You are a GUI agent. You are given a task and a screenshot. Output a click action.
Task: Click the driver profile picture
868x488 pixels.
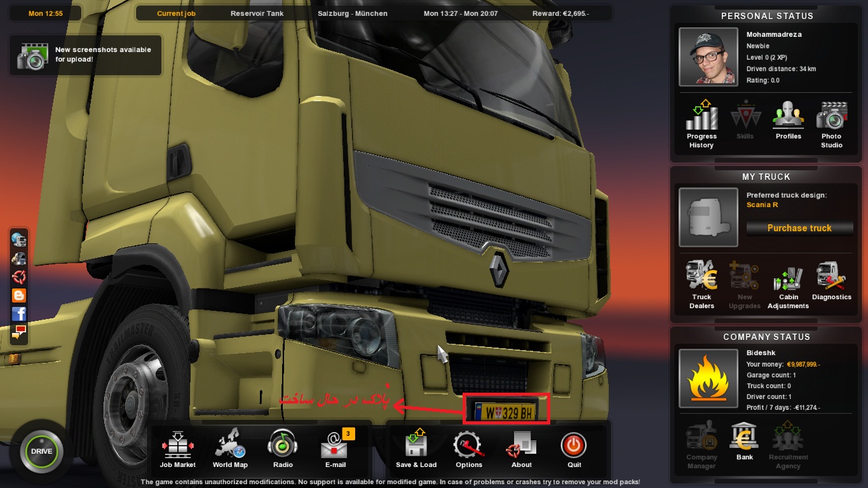coord(708,57)
